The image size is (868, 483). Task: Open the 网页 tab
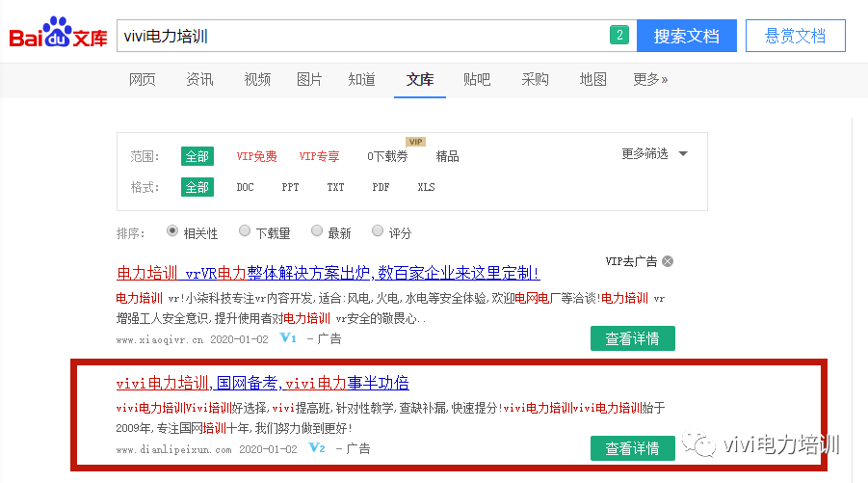(x=143, y=80)
